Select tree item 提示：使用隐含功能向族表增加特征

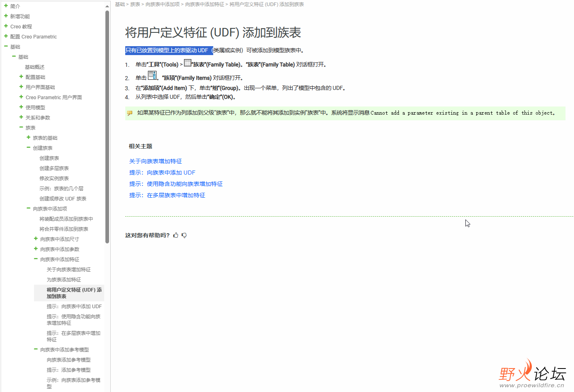coord(73,320)
